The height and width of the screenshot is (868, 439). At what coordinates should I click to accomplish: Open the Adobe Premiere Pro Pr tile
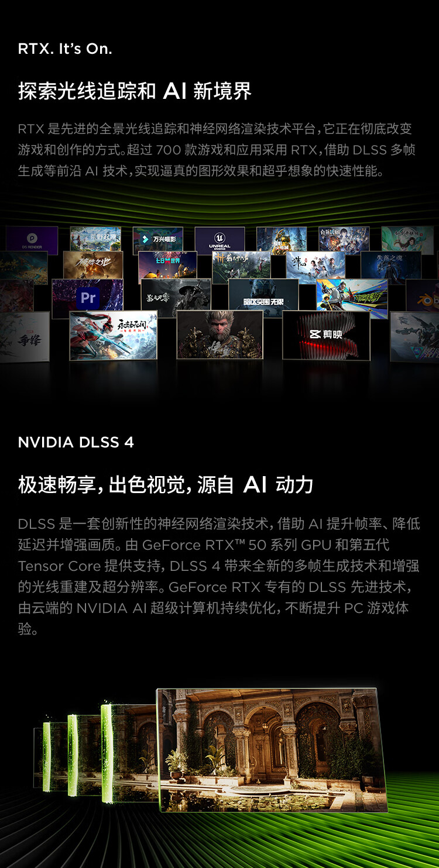click(x=88, y=298)
